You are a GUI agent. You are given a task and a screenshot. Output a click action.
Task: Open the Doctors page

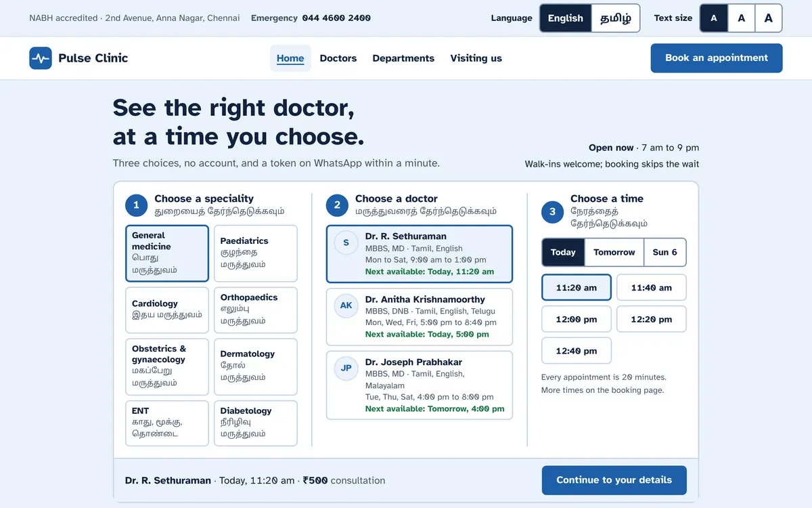[338, 58]
